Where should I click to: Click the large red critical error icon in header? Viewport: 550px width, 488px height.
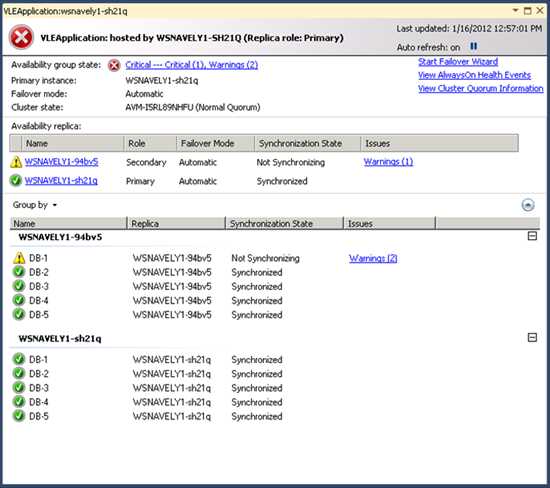pos(21,37)
